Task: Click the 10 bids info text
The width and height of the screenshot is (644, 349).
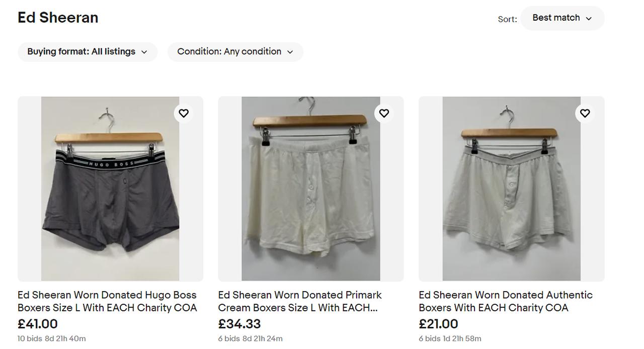Action: coord(30,338)
